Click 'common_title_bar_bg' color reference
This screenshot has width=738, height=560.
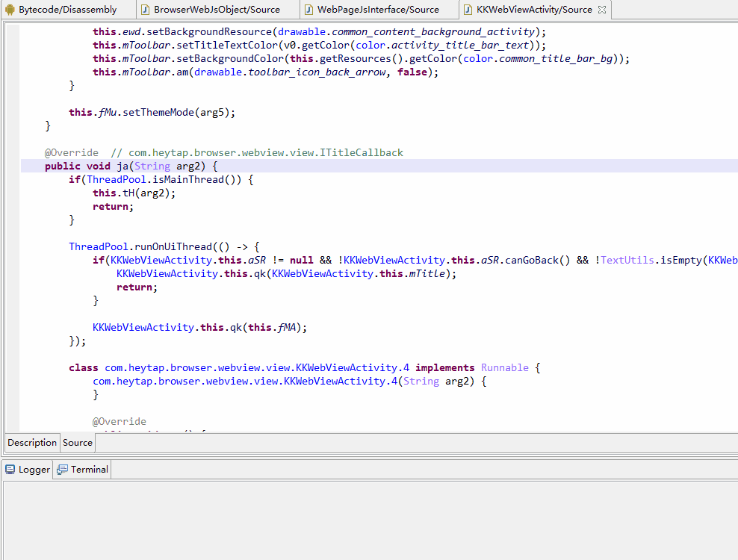[556, 58]
